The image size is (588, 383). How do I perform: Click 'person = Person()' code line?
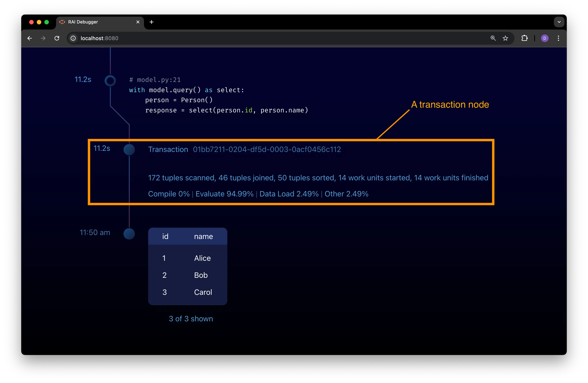(179, 100)
